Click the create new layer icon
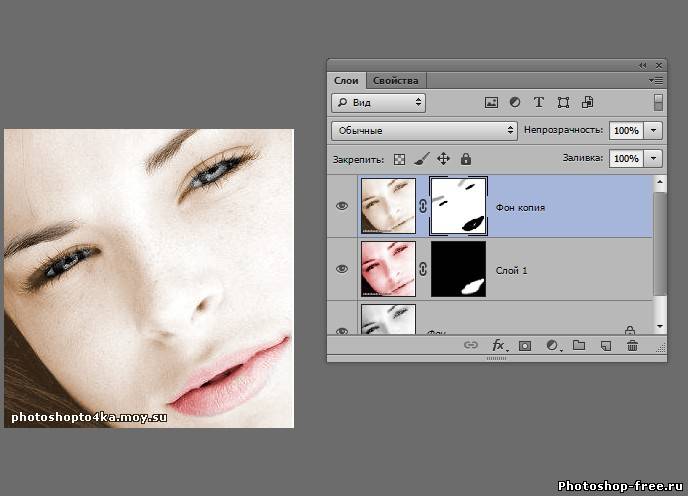688x496 pixels. (x=605, y=346)
